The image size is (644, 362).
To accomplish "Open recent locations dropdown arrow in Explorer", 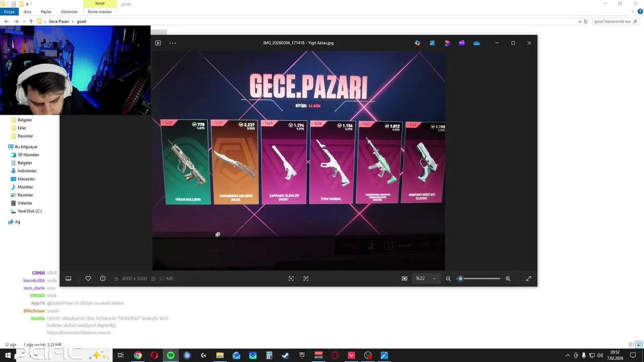I will point(24,22).
